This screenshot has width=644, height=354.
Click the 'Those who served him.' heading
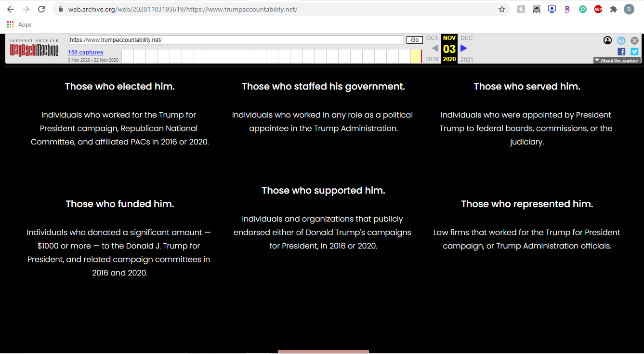tap(527, 87)
